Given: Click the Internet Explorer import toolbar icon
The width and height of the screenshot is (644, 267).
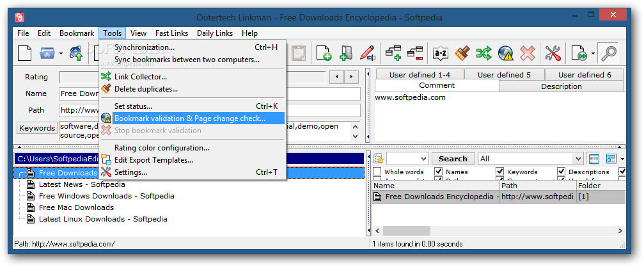Looking at the screenshot, I should click(76, 53).
